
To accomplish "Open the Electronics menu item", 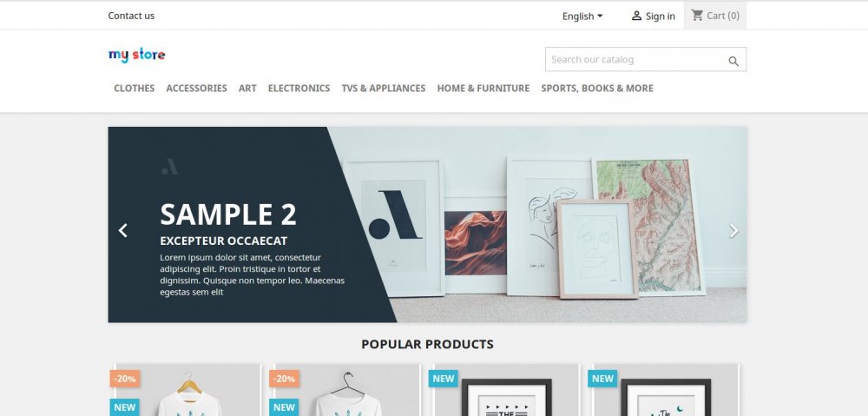I will click(299, 88).
